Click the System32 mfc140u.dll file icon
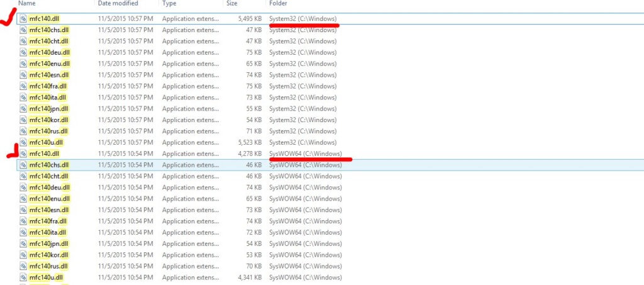The image size is (644, 285). pyautogui.click(x=23, y=142)
